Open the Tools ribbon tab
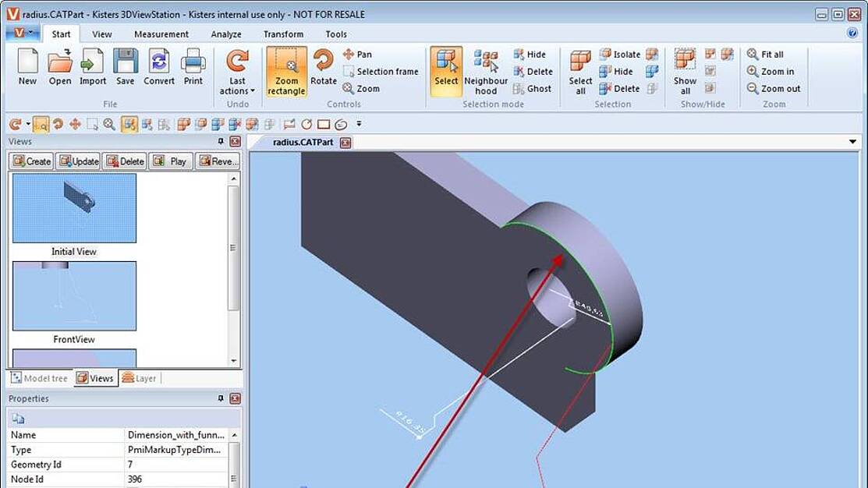This screenshot has width=868, height=488. [x=336, y=34]
